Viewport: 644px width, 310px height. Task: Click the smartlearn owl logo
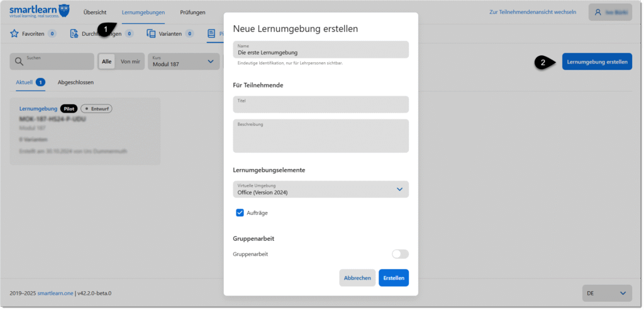(64, 11)
